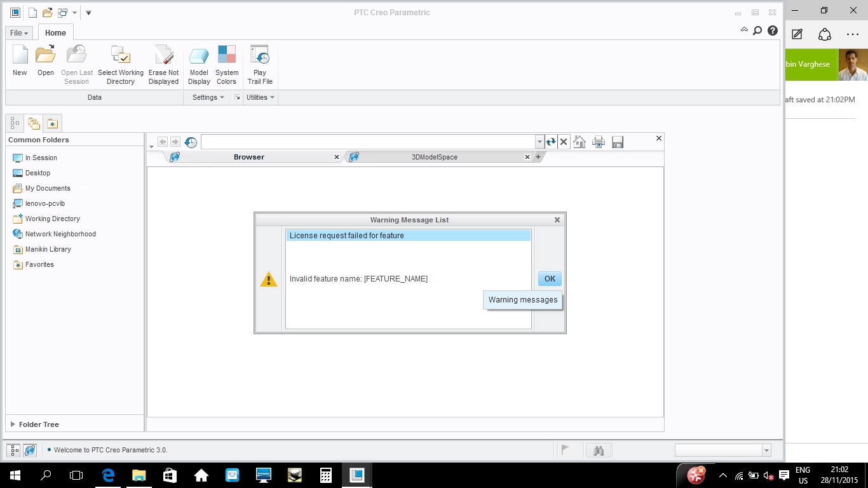Open the address bar dropdown arrow
The image size is (868, 488).
(540, 142)
